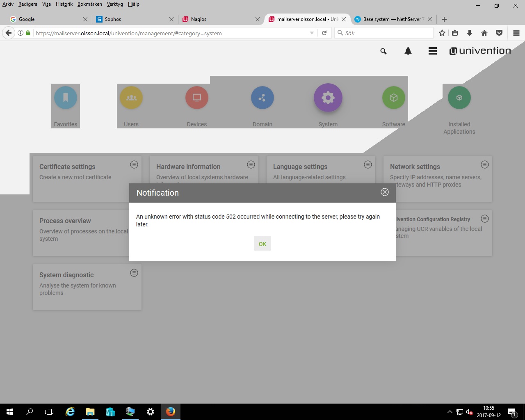The width and height of the screenshot is (525, 420).
Task: Close the Notification dialog with X icon
Action: [x=385, y=192]
